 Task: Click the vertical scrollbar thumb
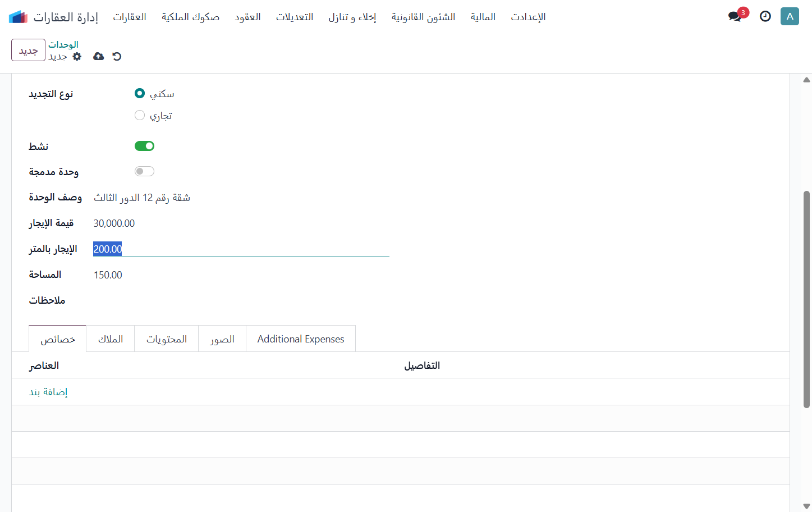806,299
